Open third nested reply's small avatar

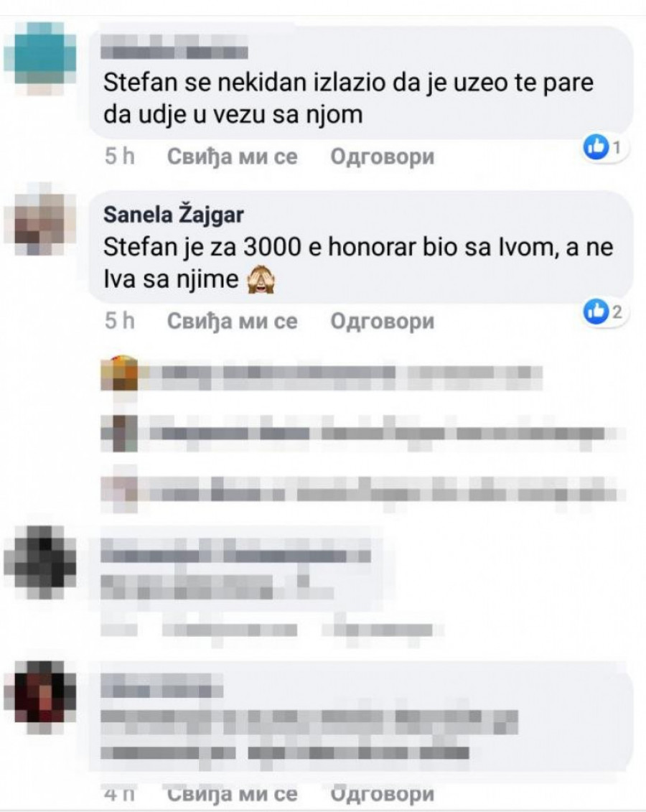click(x=120, y=493)
